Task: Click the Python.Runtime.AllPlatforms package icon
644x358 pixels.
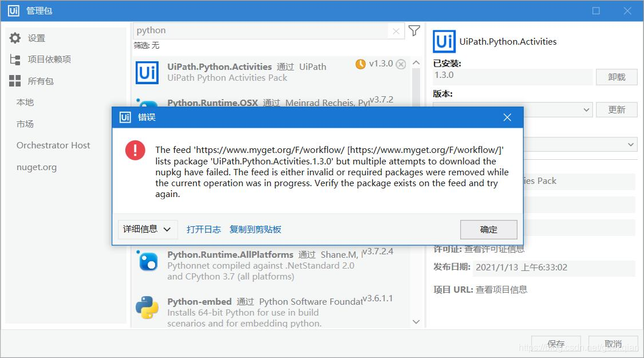Action: click(x=148, y=261)
